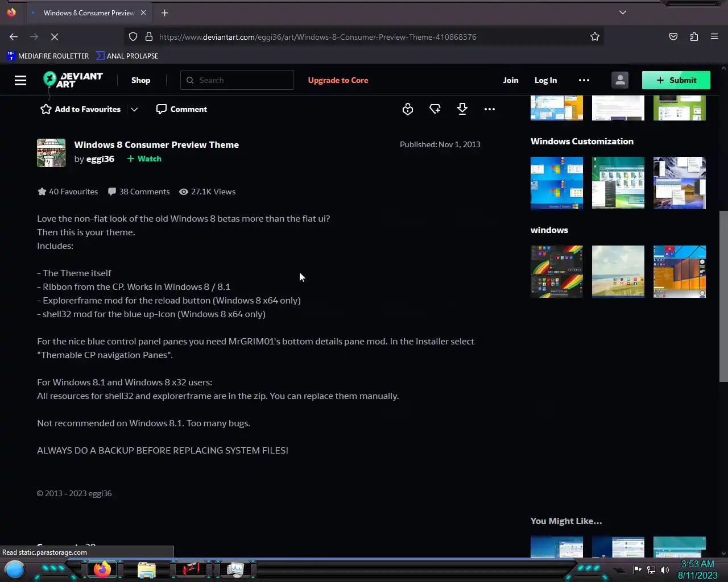Click the Windows Start orb
The height and width of the screenshot is (582, 728).
point(15,569)
